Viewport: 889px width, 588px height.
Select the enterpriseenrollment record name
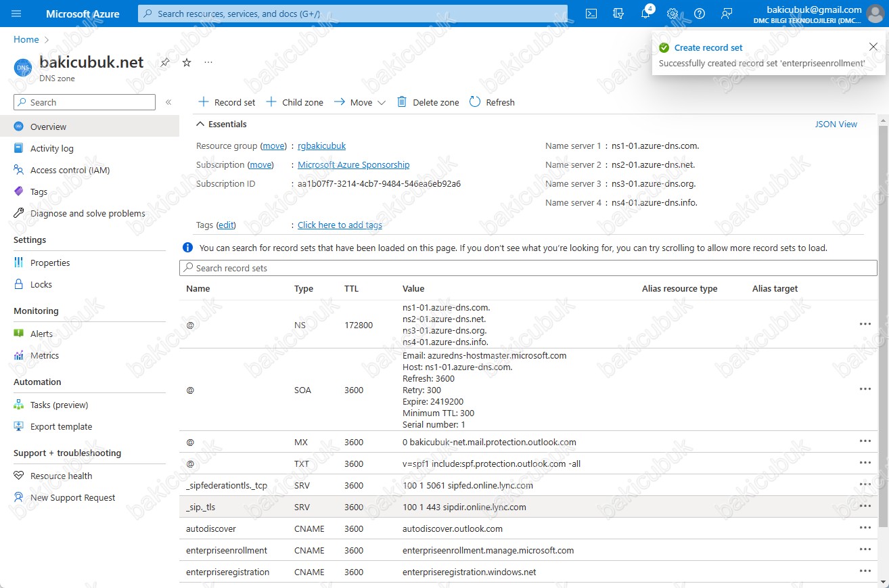pyautogui.click(x=227, y=550)
